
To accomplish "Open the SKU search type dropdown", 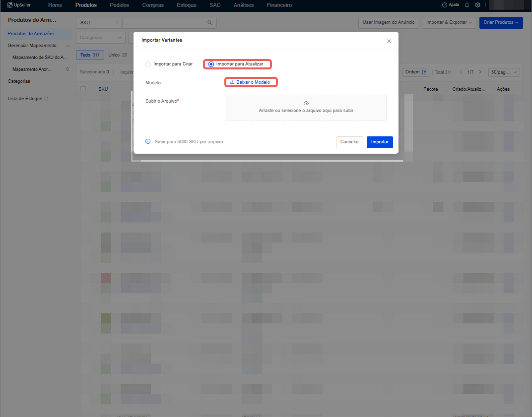I will (99, 23).
